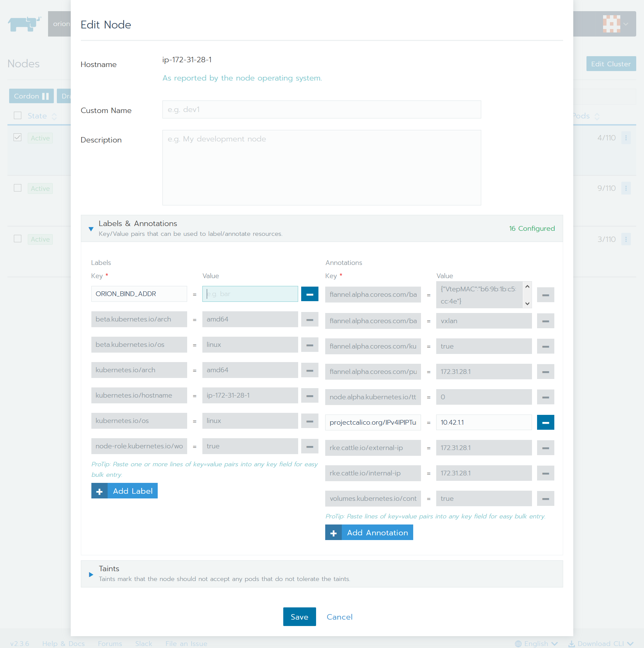Click the Add Label button
Image resolution: width=644 pixels, height=648 pixels.
pyautogui.click(x=125, y=491)
